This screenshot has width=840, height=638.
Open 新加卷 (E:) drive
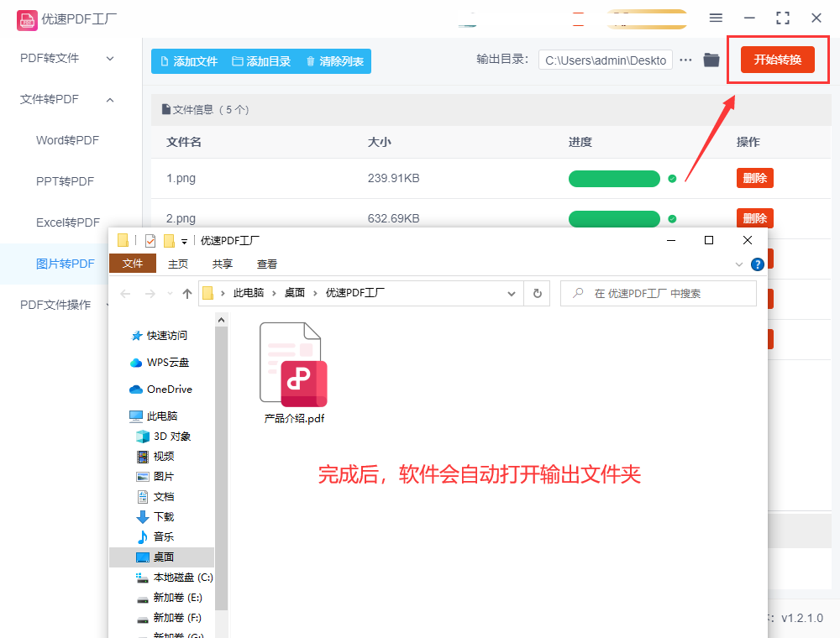pyautogui.click(x=170, y=598)
